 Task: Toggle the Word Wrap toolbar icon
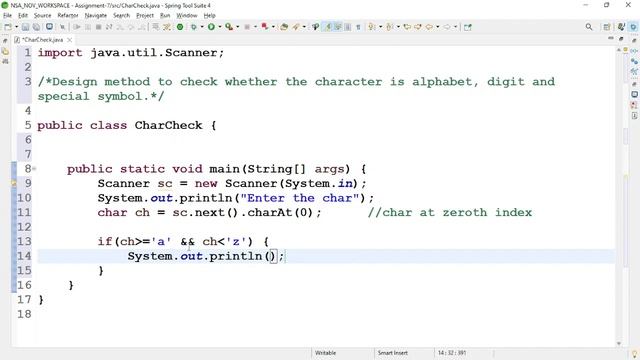tap(338, 27)
